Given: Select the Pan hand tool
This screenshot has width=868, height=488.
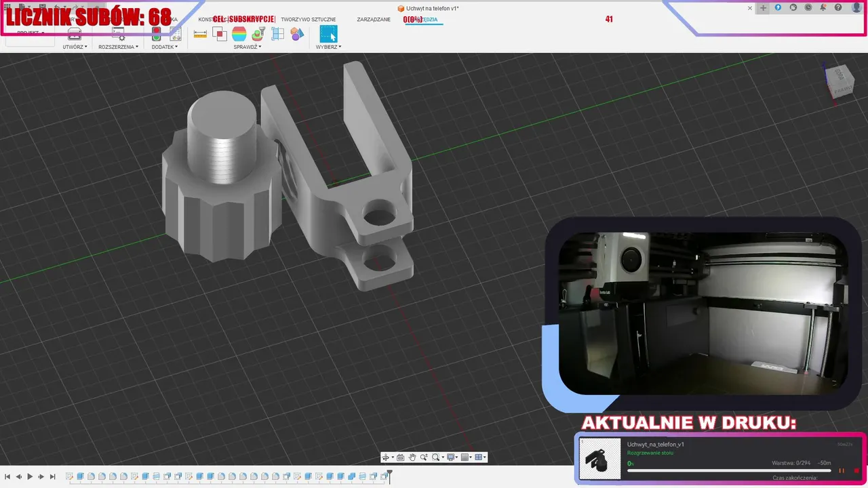Looking at the screenshot, I should [412, 457].
